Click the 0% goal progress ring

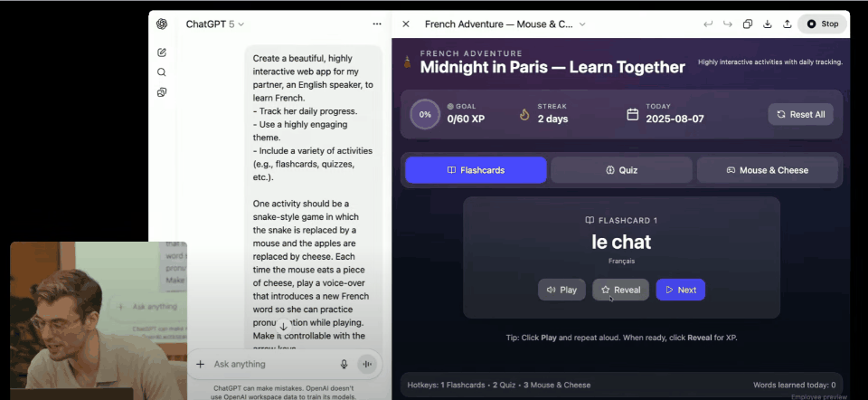coord(425,115)
